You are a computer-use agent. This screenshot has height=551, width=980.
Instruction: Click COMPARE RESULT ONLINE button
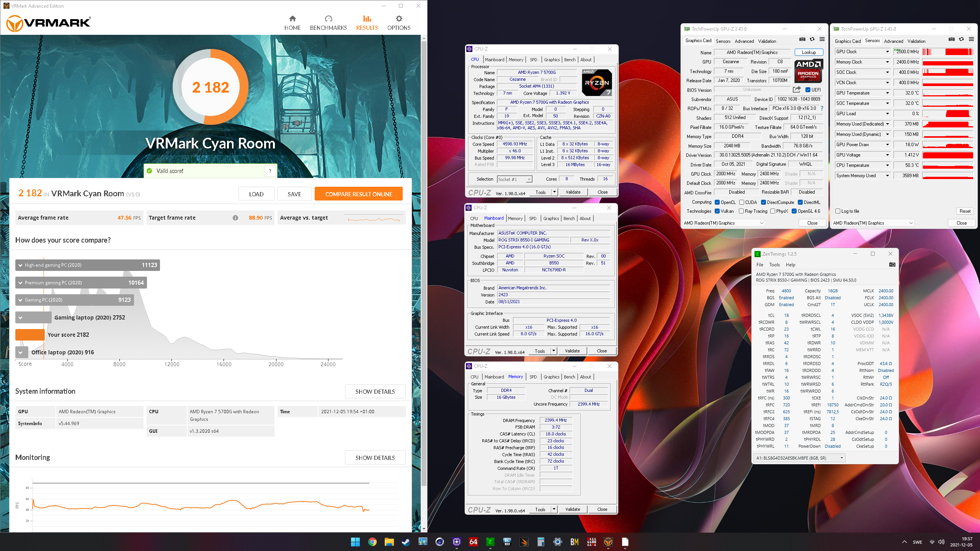(x=358, y=194)
